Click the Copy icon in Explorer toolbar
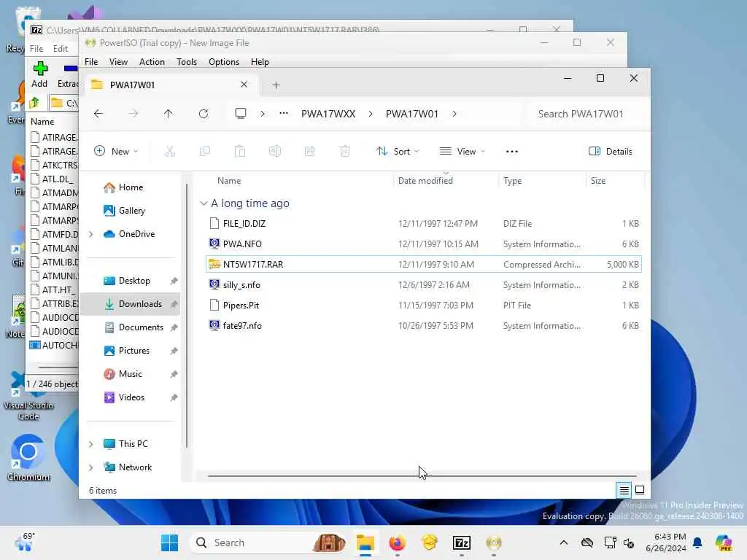The width and height of the screenshot is (747, 560). click(205, 152)
